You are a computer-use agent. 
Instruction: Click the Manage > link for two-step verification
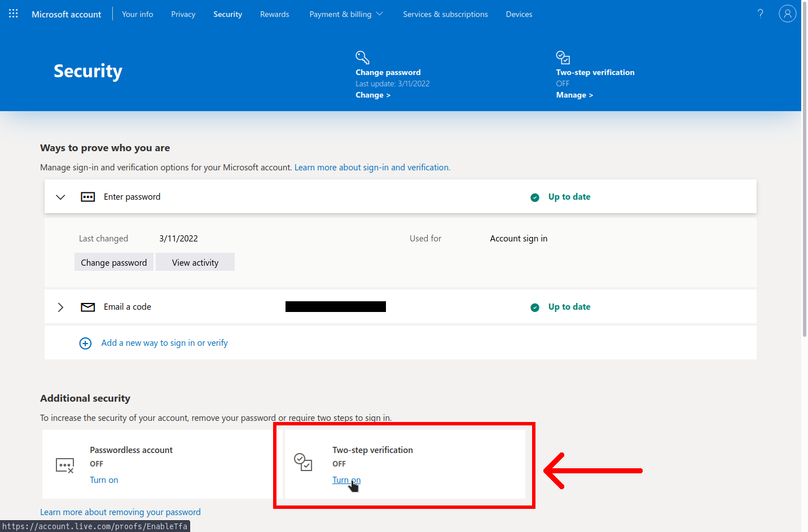[574, 95]
